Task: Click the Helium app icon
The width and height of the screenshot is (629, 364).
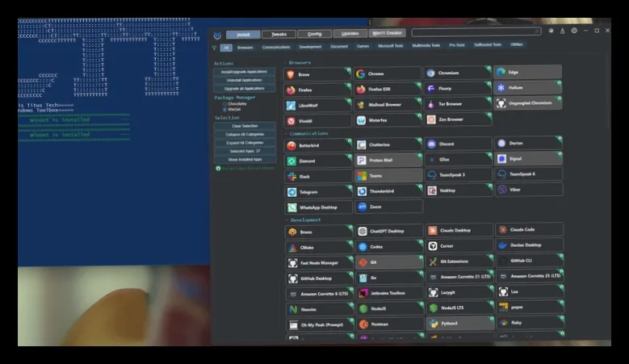Action: tap(501, 87)
